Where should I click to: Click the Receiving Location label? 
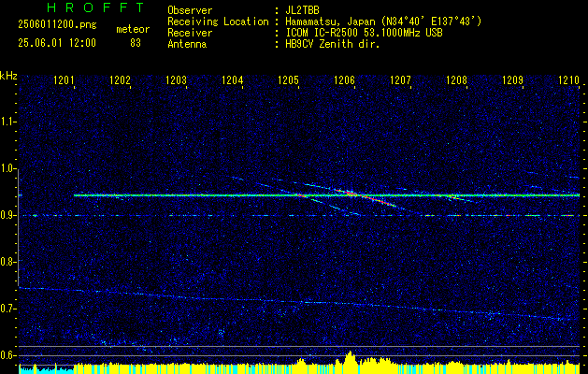[x=218, y=22]
